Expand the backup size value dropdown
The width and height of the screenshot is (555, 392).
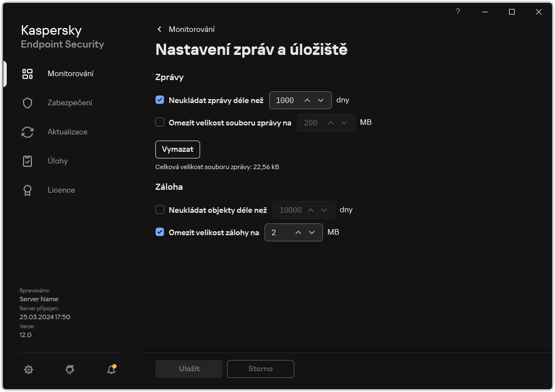pos(313,232)
